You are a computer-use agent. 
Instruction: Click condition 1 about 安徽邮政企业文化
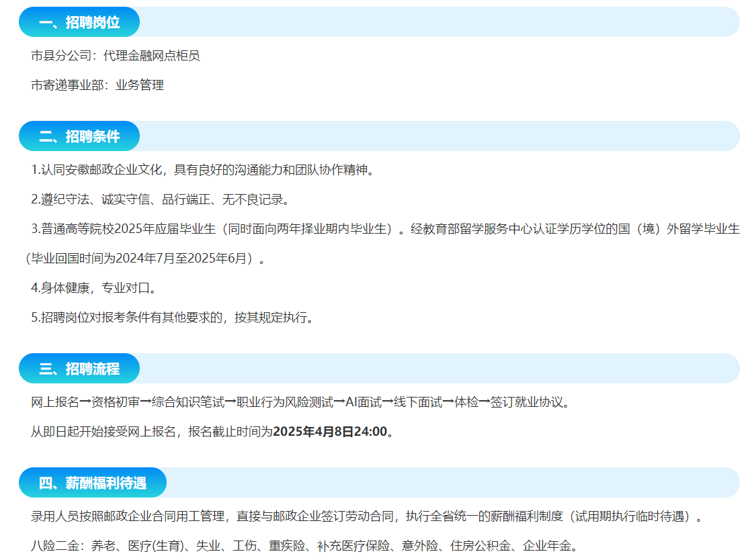click(x=202, y=170)
